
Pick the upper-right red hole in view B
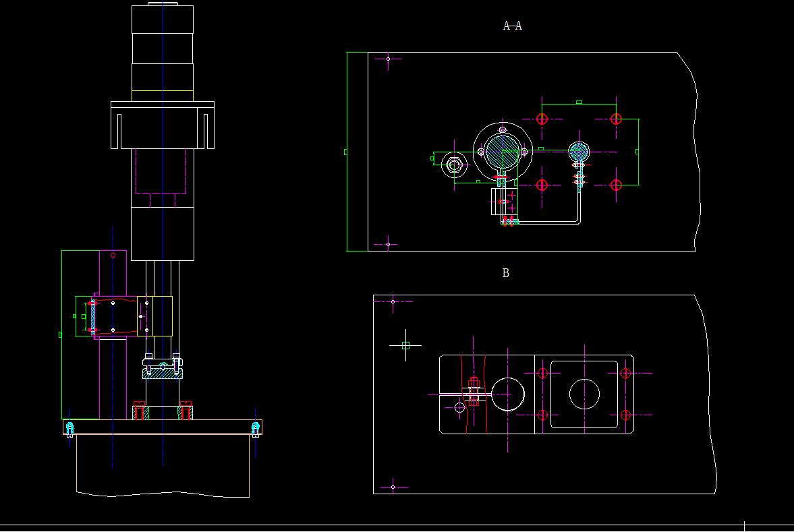(626, 374)
